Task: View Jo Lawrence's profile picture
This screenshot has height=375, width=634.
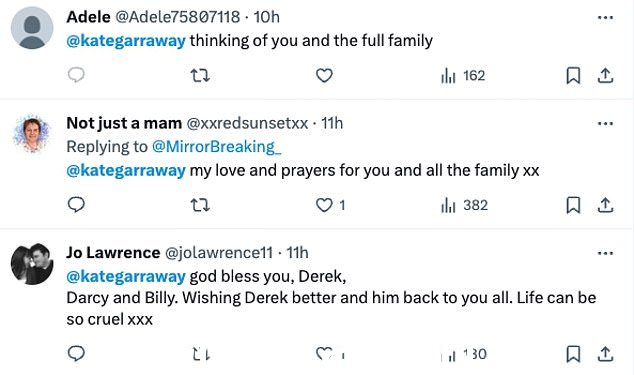Action: tap(32, 264)
